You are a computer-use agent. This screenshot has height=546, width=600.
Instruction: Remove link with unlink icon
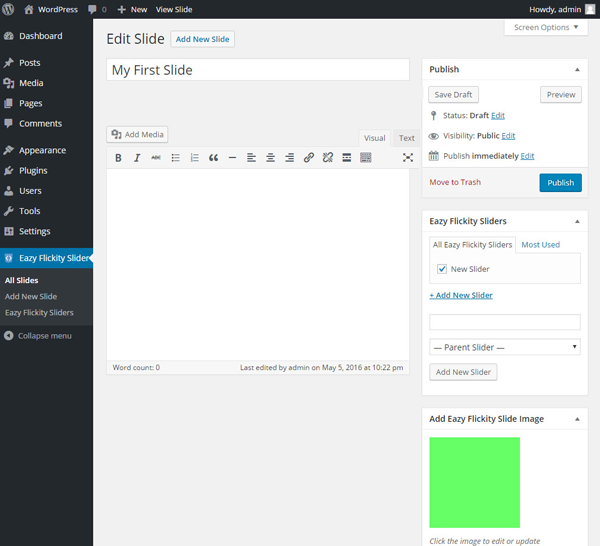click(328, 158)
